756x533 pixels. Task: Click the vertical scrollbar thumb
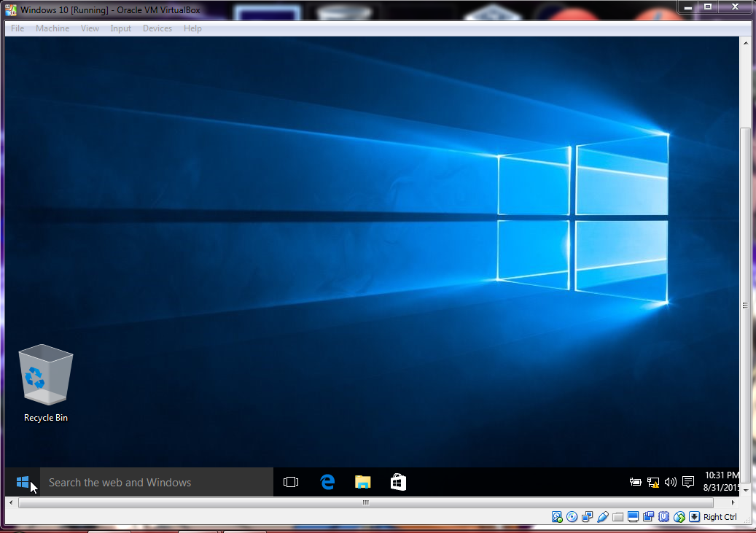(x=745, y=306)
